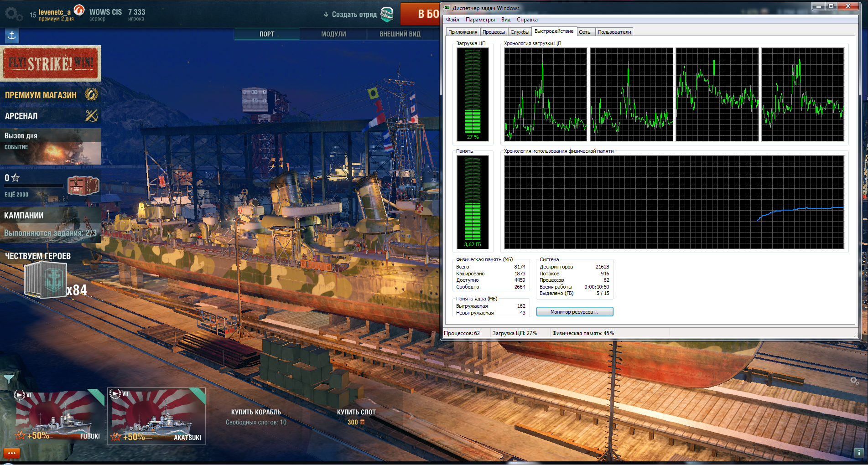Open the Вид menu in Task Manager

click(505, 20)
